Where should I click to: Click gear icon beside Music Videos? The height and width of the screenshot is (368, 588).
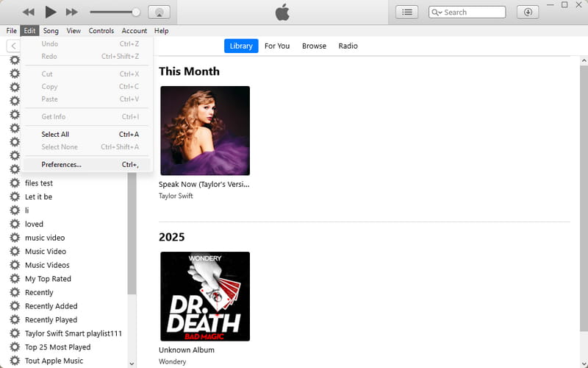point(15,265)
